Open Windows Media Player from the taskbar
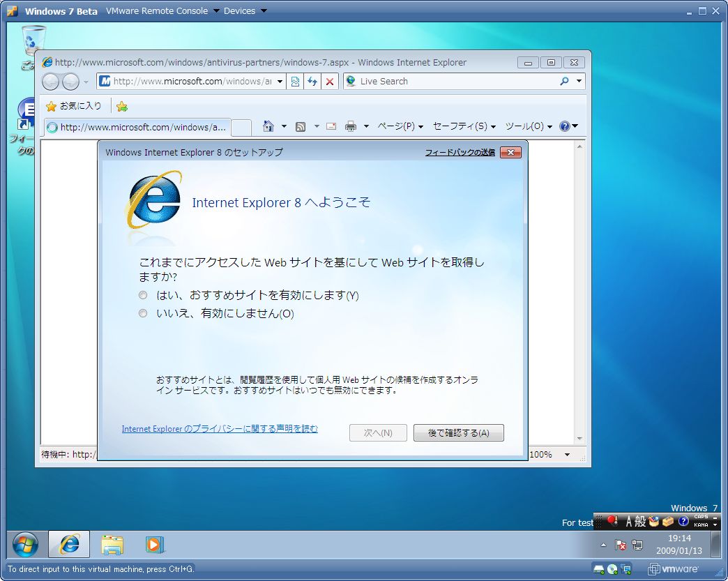The width and height of the screenshot is (728, 581). pos(155,544)
